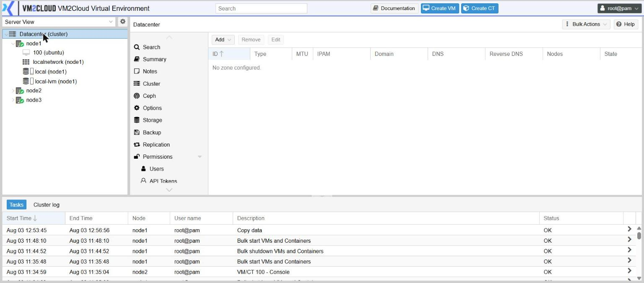
Task: Click the Search input field in header
Action: click(261, 8)
